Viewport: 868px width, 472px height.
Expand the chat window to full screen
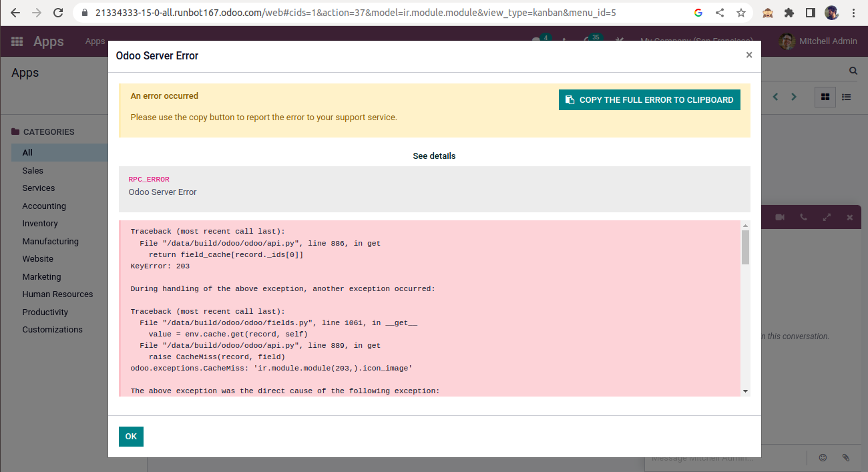click(x=827, y=218)
